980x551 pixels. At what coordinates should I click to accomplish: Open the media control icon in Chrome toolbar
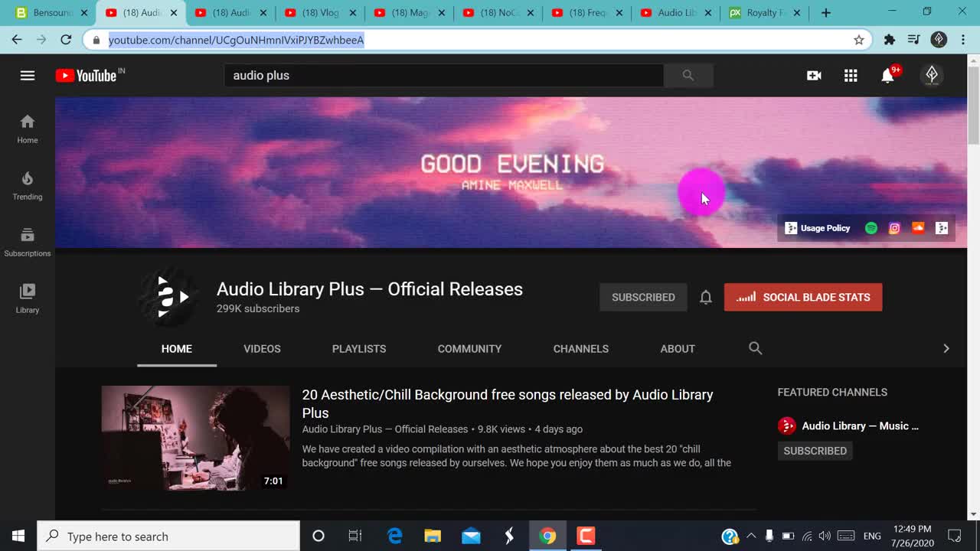[x=913, y=40]
